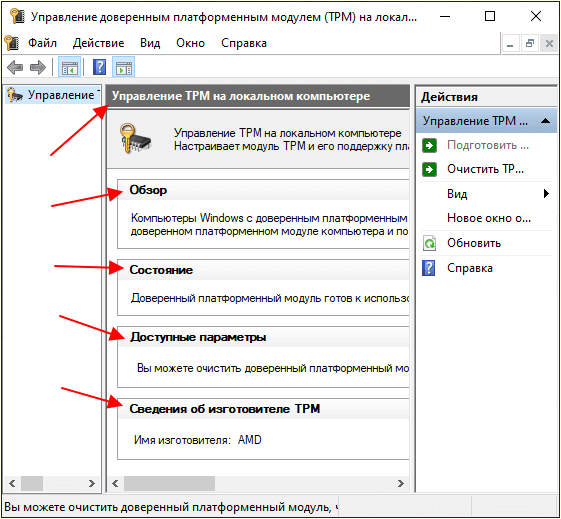Click the green arrow icon beside Очистить TP
Image resolution: width=561 pixels, height=519 pixels.
pyautogui.click(x=429, y=169)
